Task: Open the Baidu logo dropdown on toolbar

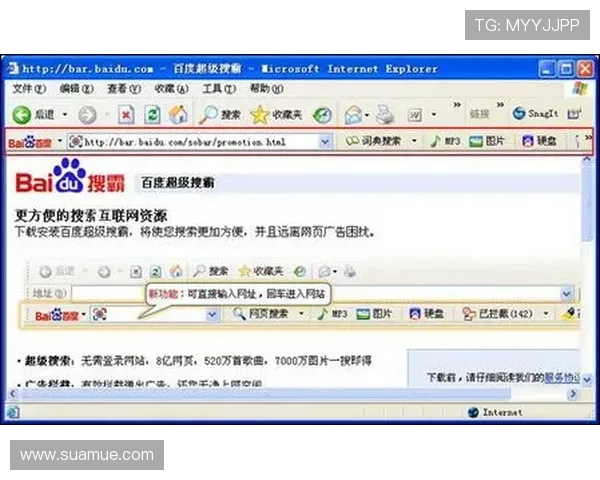Action: click(x=60, y=141)
